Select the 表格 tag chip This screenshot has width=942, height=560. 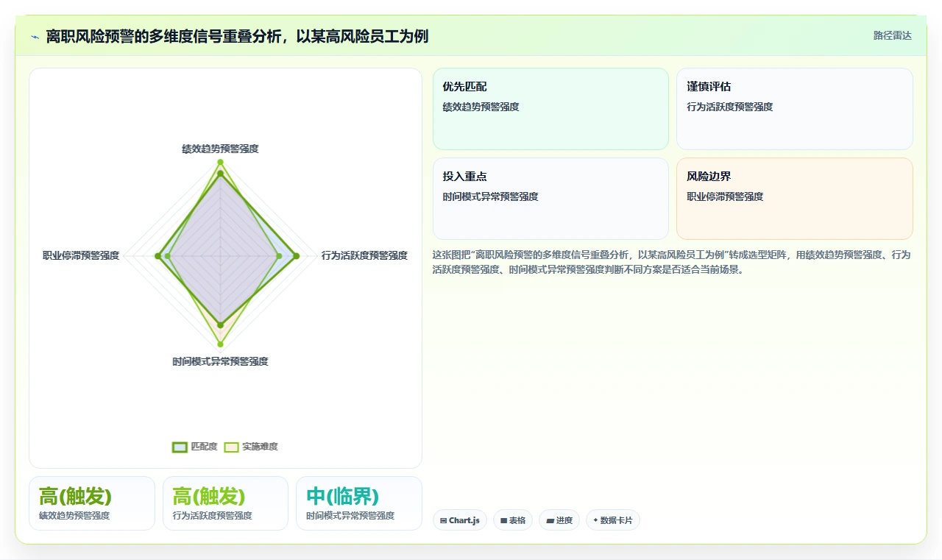click(513, 520)
